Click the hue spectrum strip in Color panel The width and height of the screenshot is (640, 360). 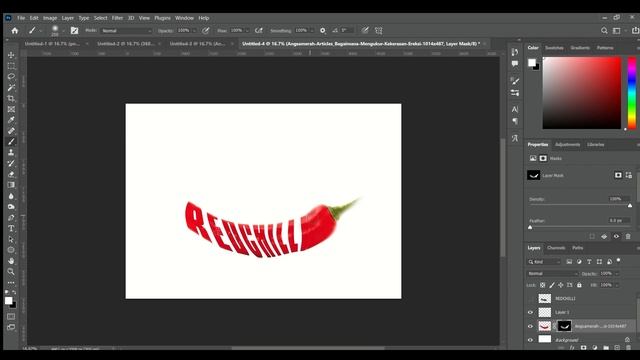[x=631, y=93]
